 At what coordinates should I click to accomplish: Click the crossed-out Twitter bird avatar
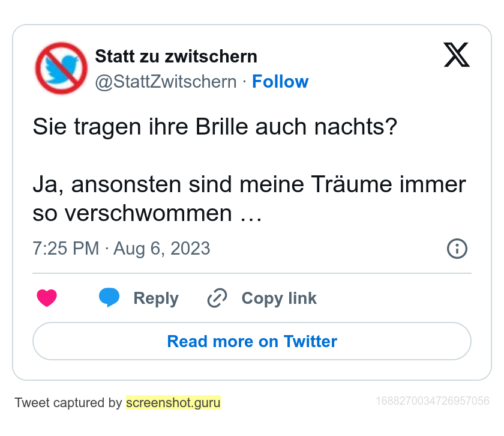[61, 68]
